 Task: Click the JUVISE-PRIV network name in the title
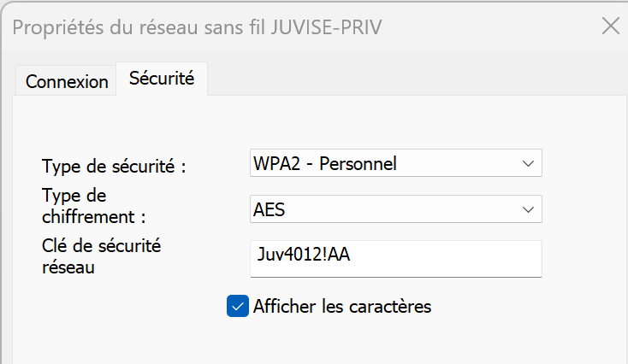pyautogui.click(x=327, y=26)
